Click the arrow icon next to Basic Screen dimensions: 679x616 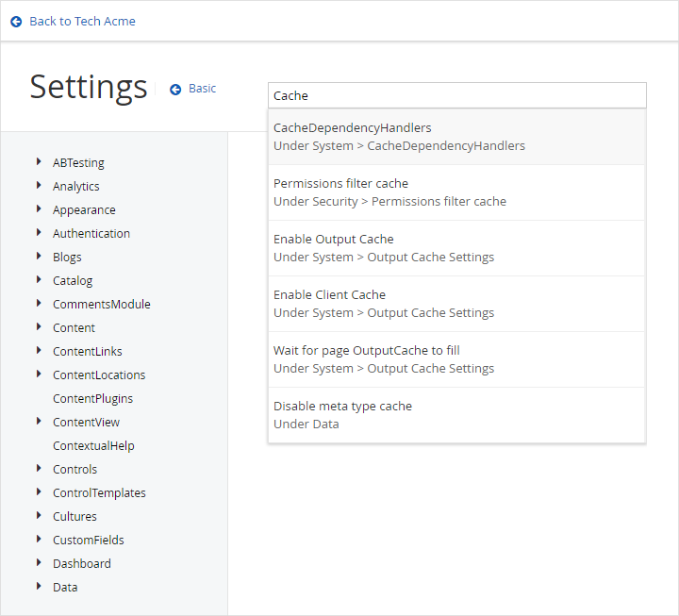(x=175, y=89)
